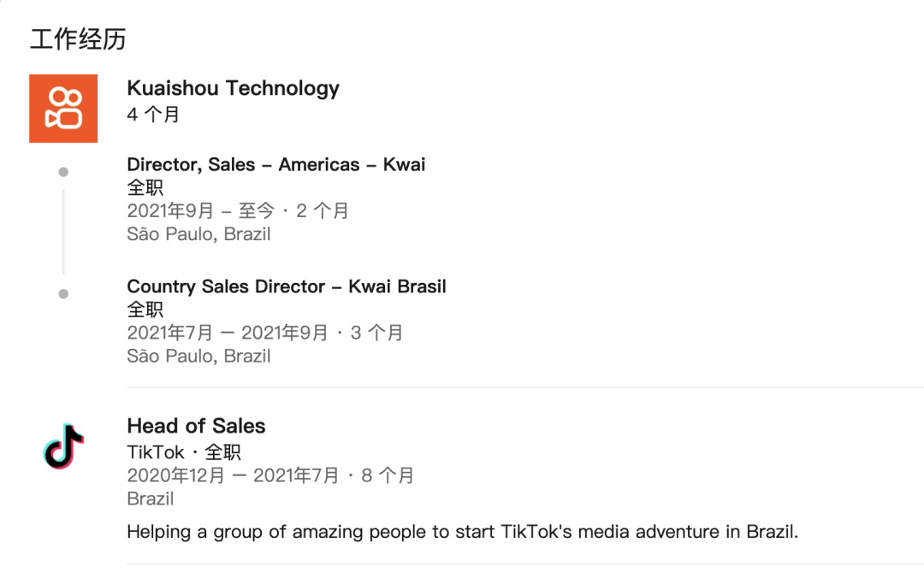
Task: Click São Paulo location under Country Sales Director
Action: [x=198, y=356]
